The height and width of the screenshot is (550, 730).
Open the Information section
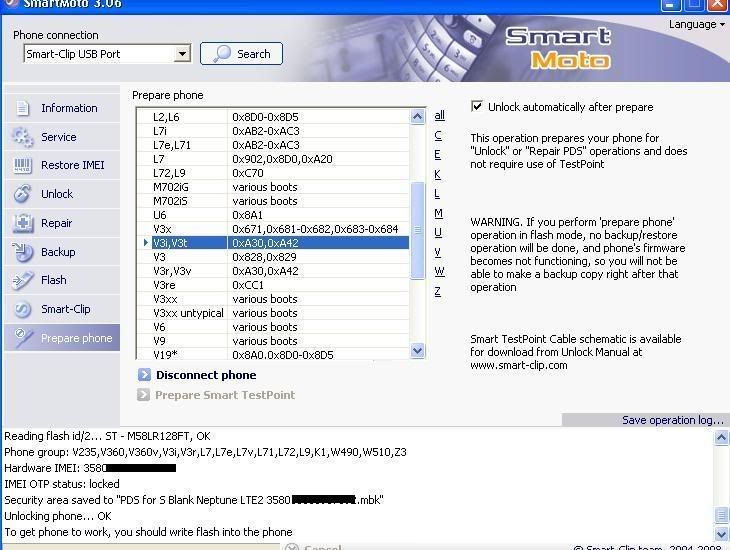(62, 108)
